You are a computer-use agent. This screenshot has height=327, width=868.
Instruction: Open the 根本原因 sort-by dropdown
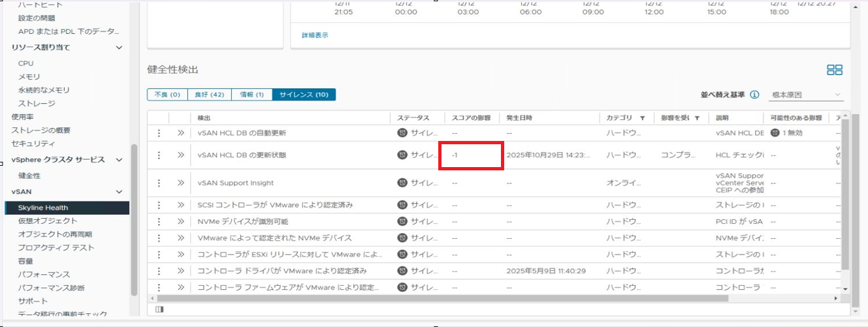(x=807, y=95)
